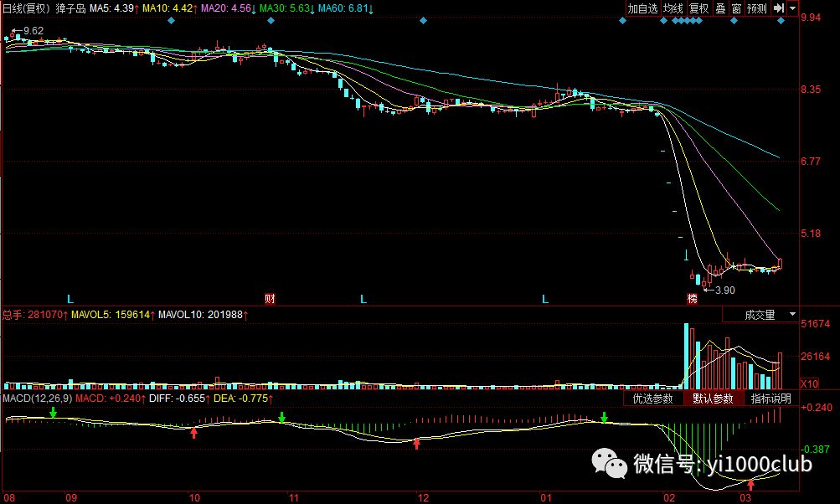
Task: Click the MACD(12,26,9) indicator title
Action: pyautogui.click(x=37, y=399)
